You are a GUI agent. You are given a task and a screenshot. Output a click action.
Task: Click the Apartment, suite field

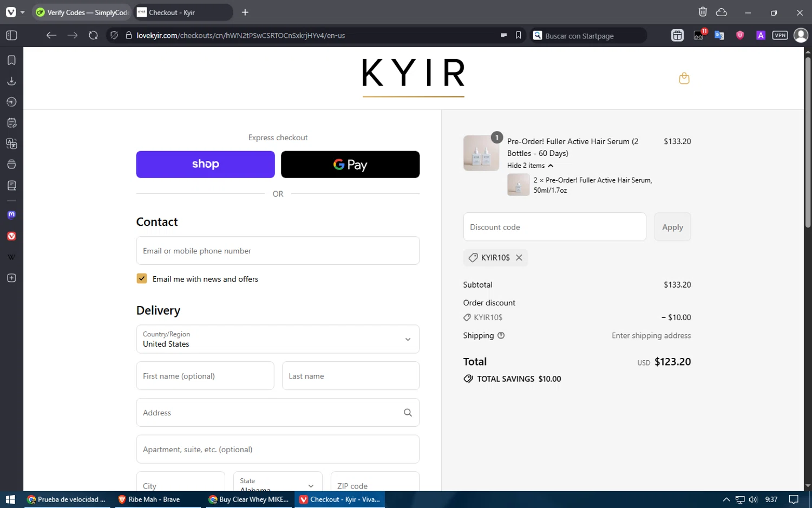[278, 450]
